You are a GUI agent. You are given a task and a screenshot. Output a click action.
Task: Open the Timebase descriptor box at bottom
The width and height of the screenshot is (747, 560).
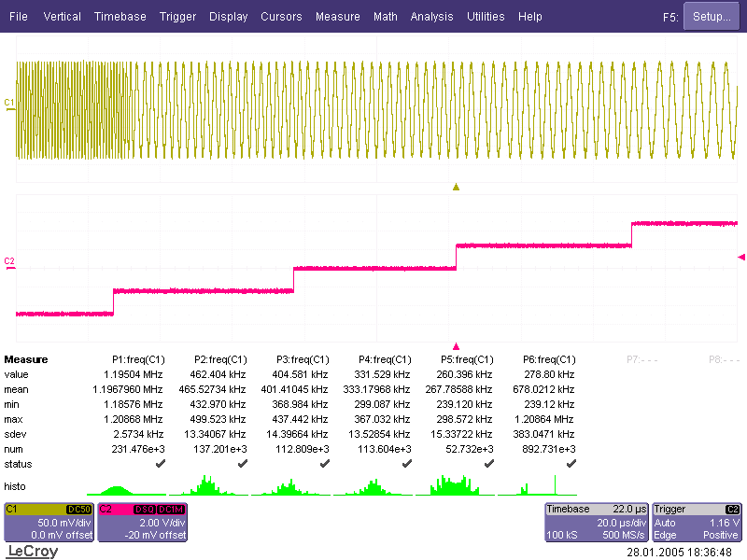596,522
